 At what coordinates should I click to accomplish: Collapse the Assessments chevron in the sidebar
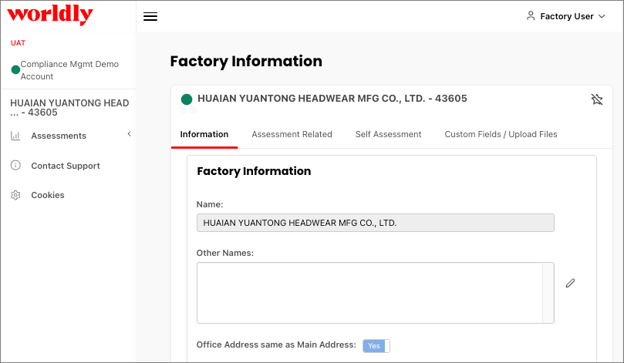coord(129,134)
